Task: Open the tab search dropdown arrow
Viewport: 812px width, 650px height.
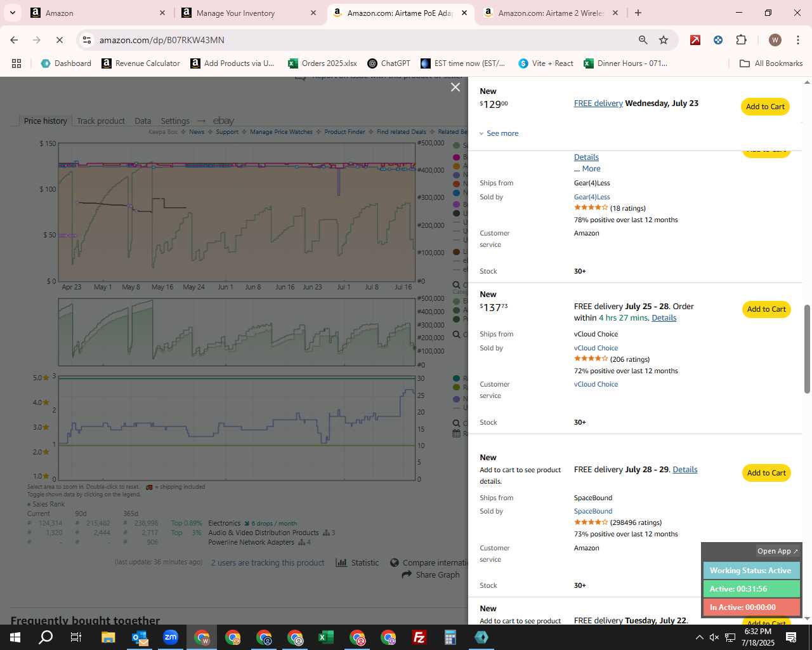Action: coord(12,13)
